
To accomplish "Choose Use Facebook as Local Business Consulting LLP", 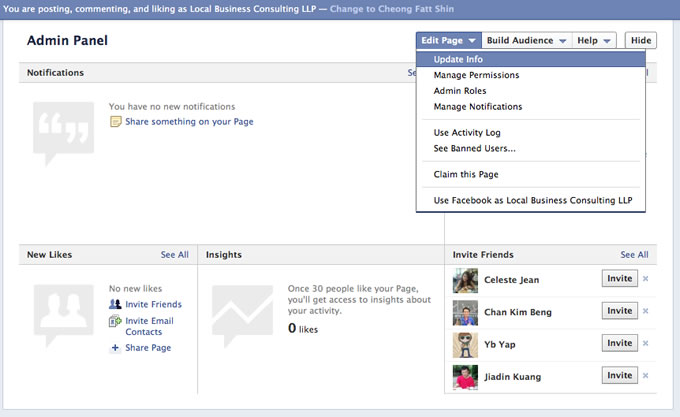I will (x=531, y=200).
